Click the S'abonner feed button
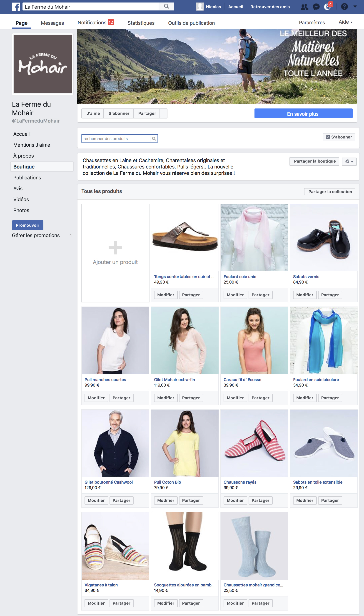 (339, 137)
